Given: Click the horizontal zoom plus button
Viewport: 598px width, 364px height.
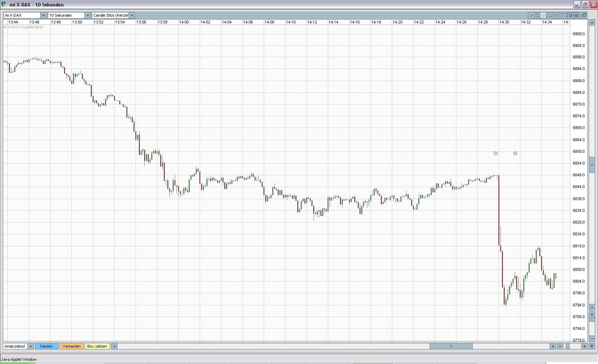Looking at the screenshot, I should point(584,346).
